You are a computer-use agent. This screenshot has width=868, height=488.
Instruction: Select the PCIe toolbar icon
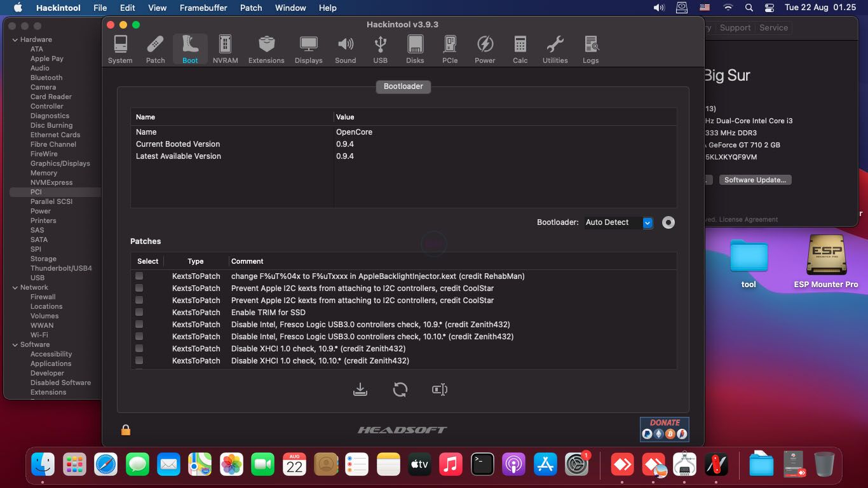[x=450, y=50]
